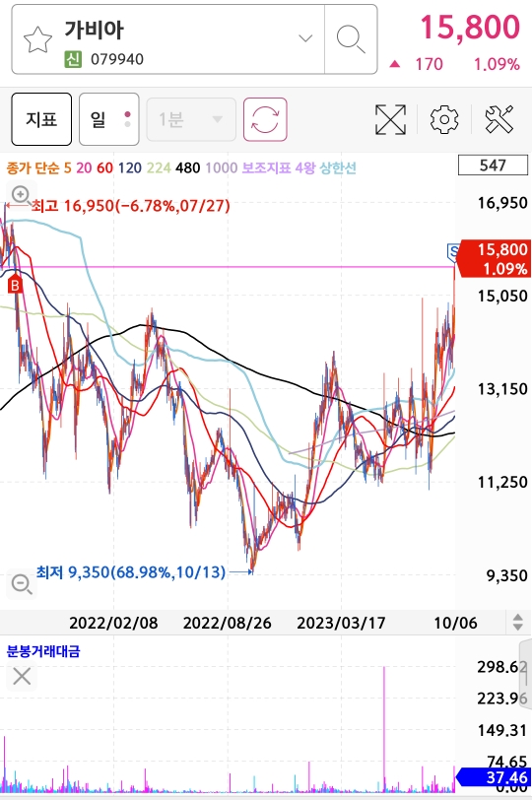Screen dimensions: 532x800
Task: Click the 2023/03/17 date label
Action: 341,623
